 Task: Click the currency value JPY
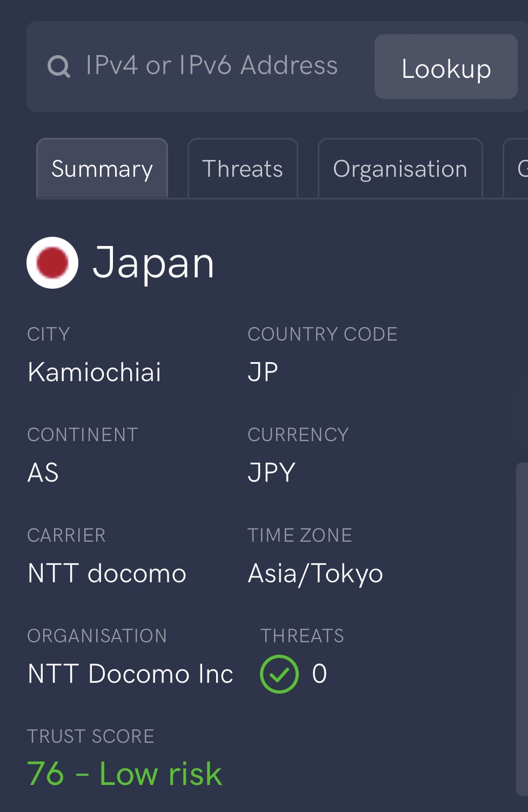pos(271,472)
